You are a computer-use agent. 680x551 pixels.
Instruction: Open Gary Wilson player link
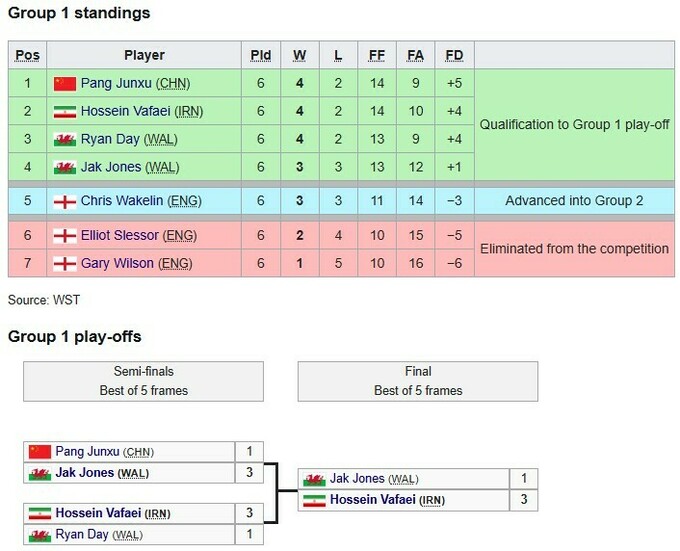click(x=116, y=264)
